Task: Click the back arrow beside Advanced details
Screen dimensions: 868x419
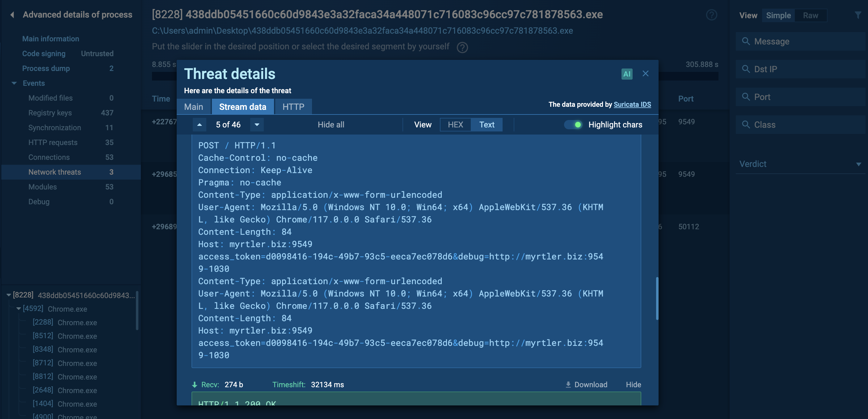Action: pos(12,15)
